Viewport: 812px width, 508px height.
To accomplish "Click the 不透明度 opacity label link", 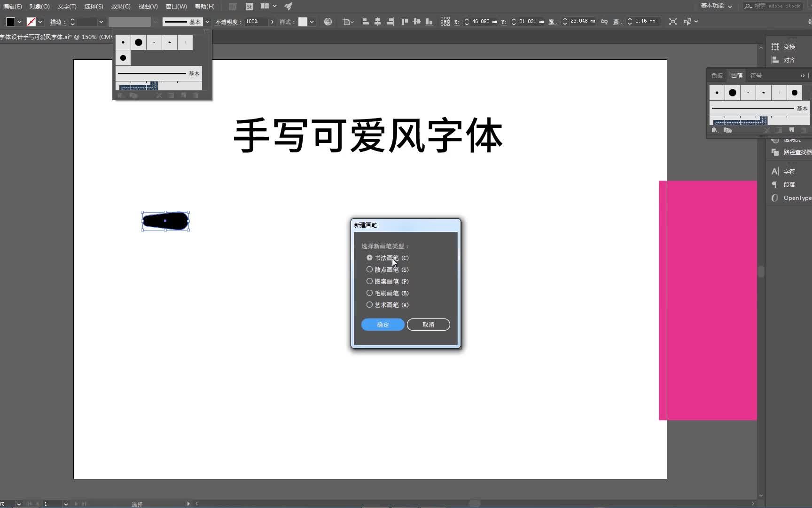I will coord(228,22).
